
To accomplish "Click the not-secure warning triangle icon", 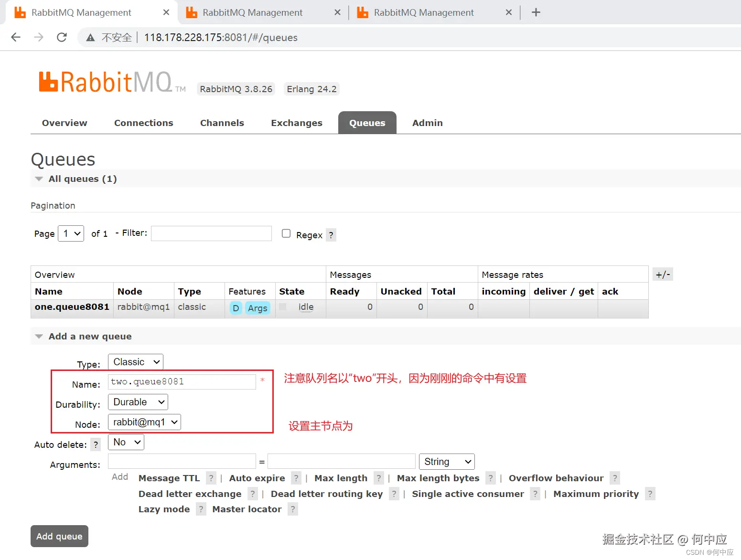I will (90, 38).
